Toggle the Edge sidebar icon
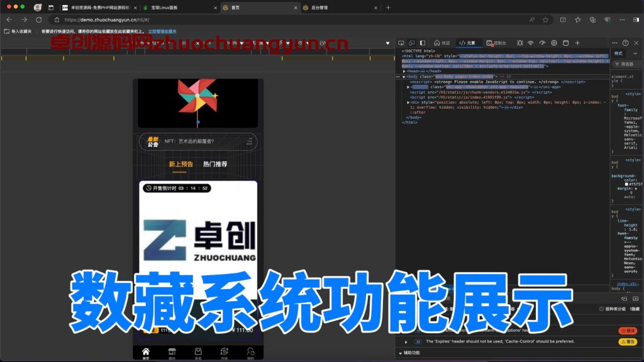 pyautogui.click(x=636, y=19)
